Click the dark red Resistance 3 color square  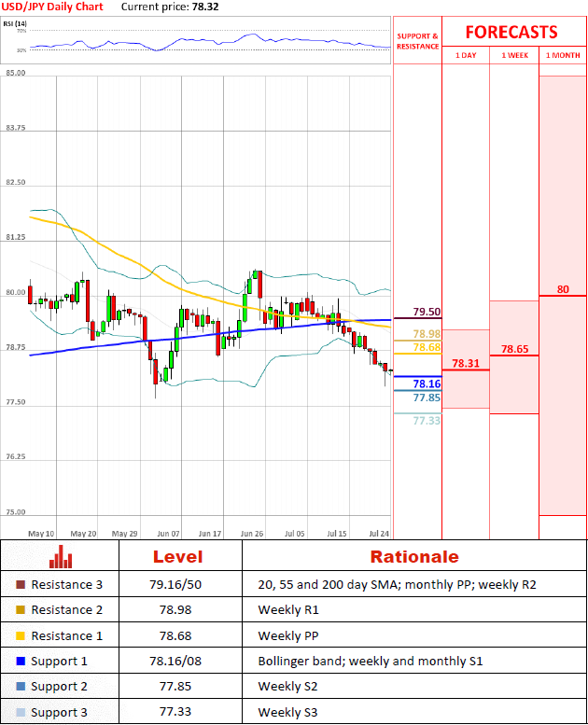coord(21,585)
